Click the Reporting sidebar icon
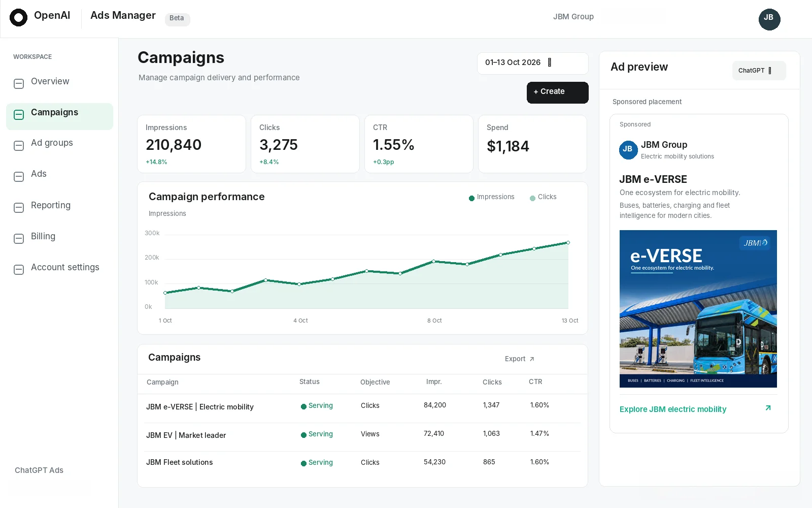The image size is (812, 508). tap(19, 208)
